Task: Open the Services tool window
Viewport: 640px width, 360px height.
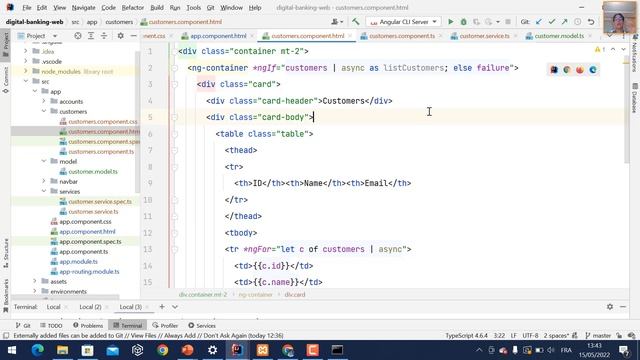Action: coord(202,325)
